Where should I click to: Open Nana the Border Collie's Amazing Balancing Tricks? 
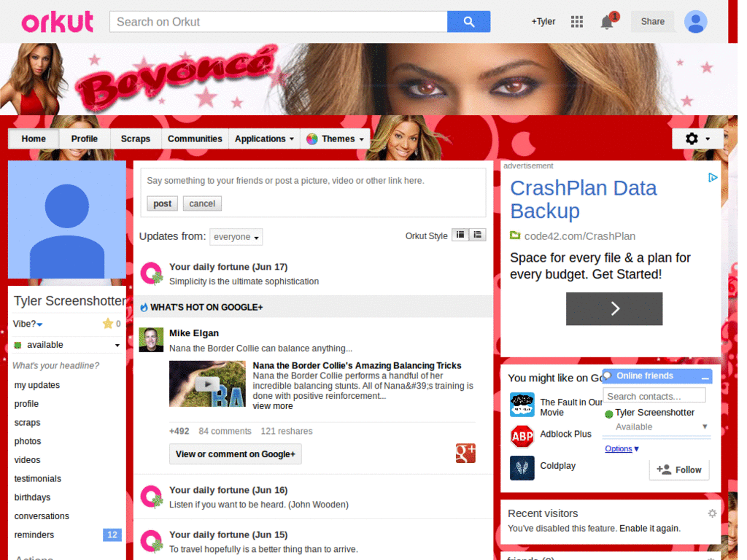(357, 365)
